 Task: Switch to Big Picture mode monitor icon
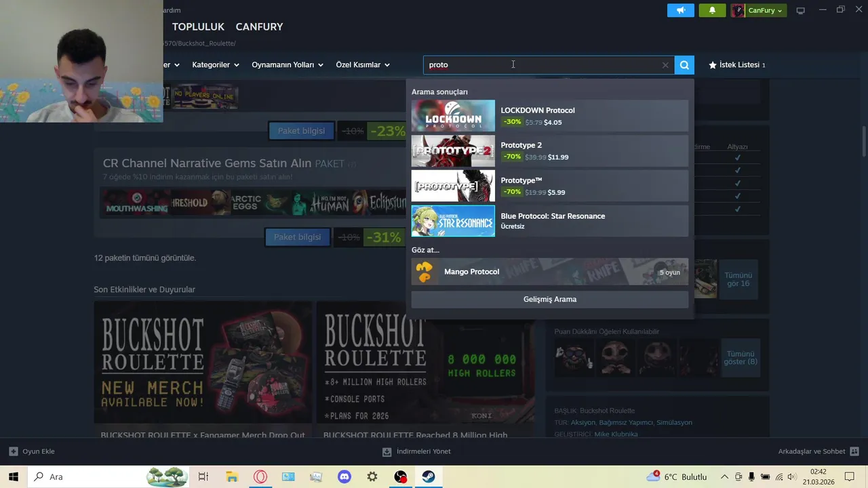800,10
